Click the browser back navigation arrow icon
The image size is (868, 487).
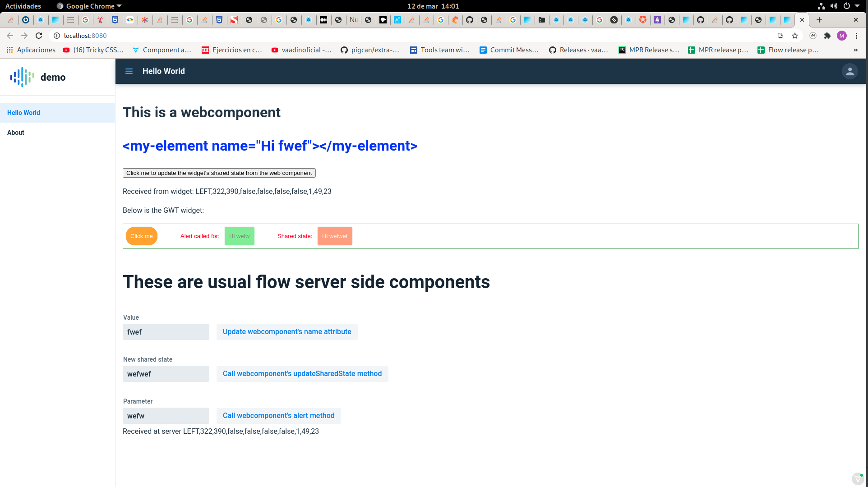(x=10, y=36)
